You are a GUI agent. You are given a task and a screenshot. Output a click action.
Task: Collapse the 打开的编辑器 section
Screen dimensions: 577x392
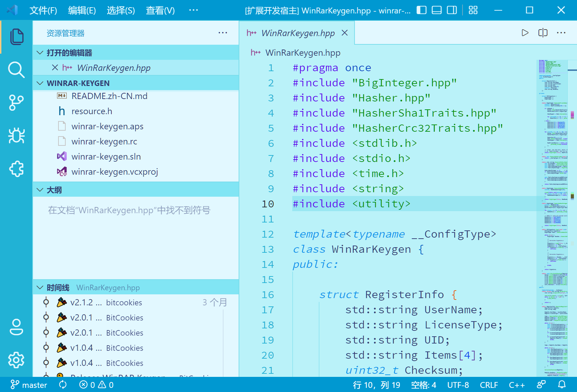tap(136, 53)
